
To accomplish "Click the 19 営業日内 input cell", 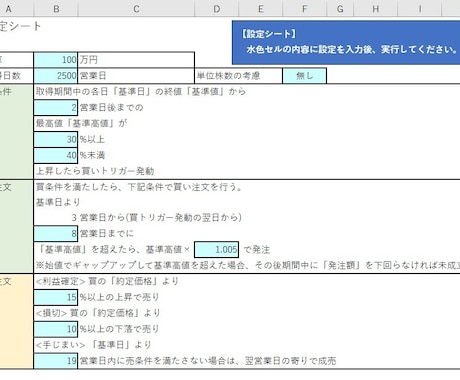I will tap(56, 361).
